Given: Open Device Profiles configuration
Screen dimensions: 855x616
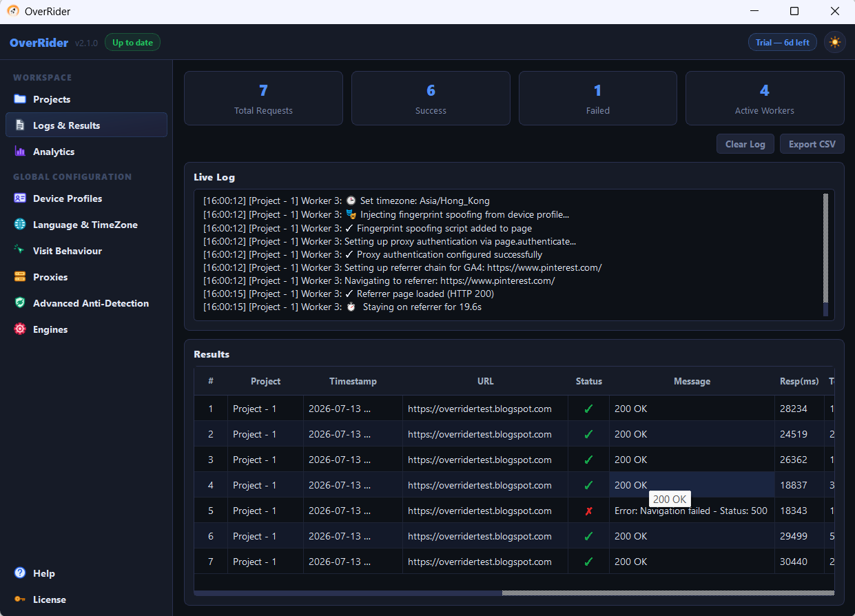Looking at the screenshot, I should (x=86, y=198).
